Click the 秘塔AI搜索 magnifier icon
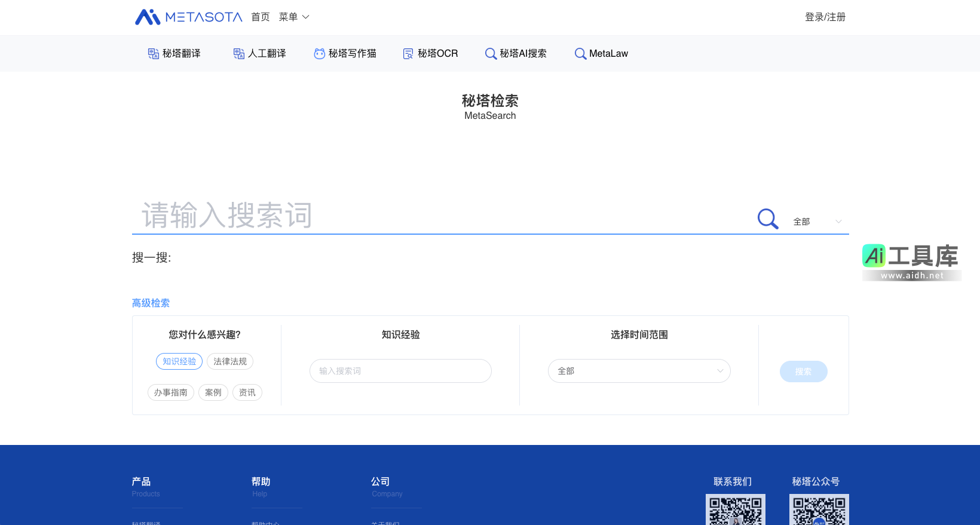980x525 pixels. (491, 54)
